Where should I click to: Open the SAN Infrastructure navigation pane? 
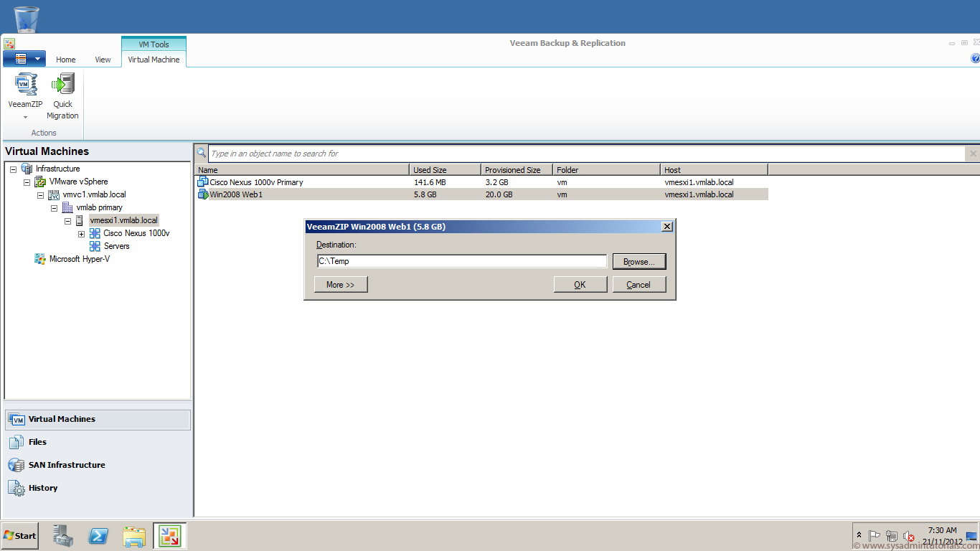coord(98,466)
